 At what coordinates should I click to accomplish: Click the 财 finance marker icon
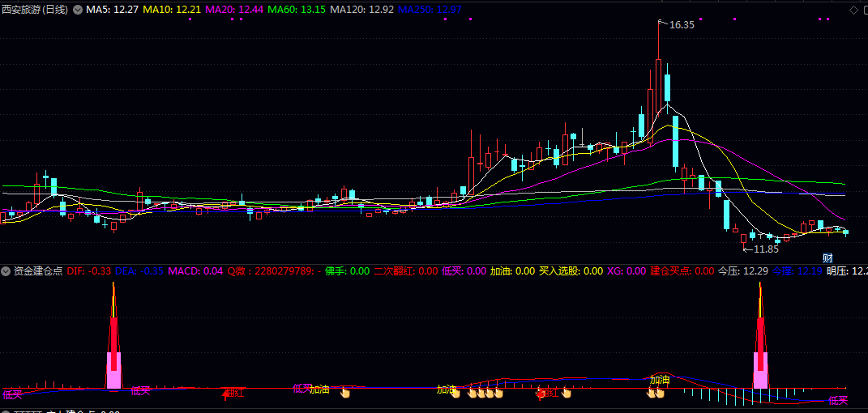coord(828,258)
